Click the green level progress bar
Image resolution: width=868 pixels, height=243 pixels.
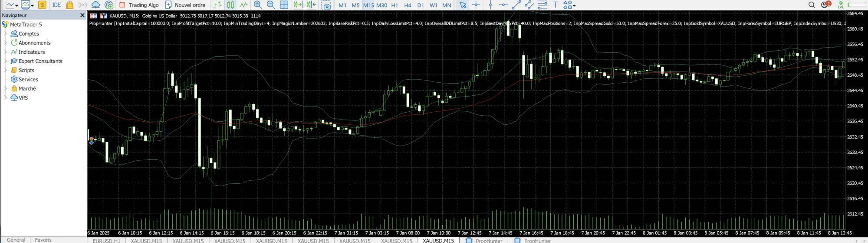pos(857,5)
